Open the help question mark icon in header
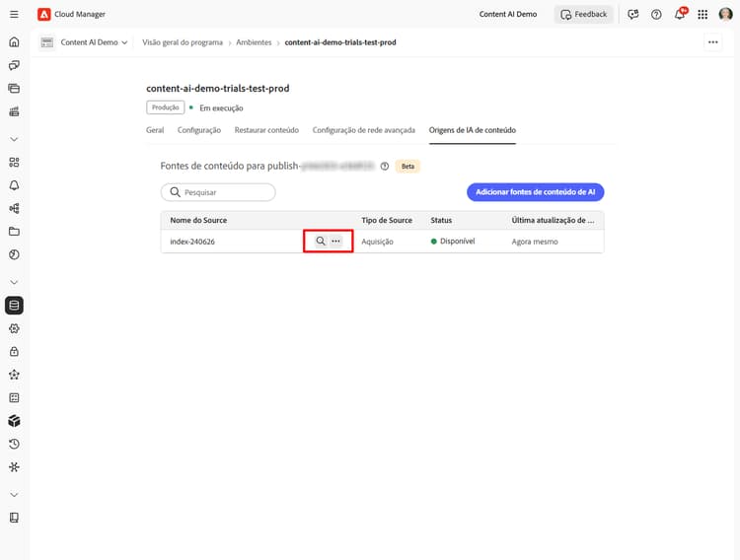740x560 pixels. (x=656, y=14)
